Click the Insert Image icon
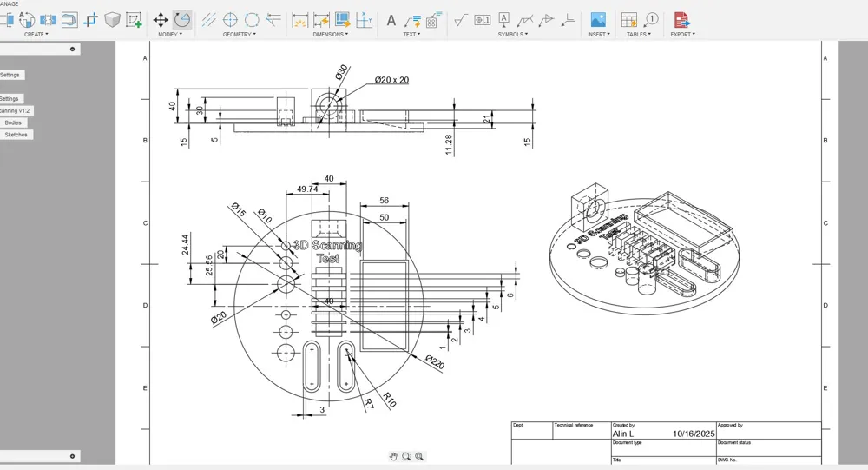This screenshot has height=470, width=868. [x=598, y=20]
